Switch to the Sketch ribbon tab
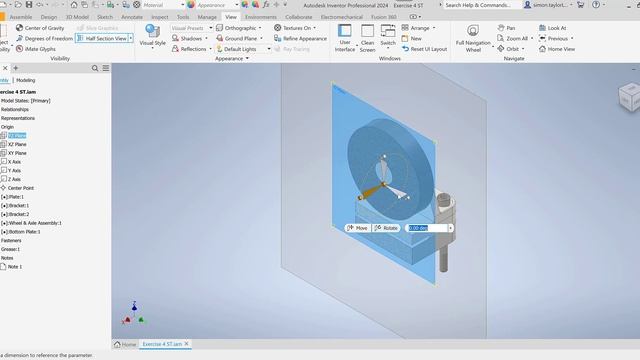 point(105,17)
